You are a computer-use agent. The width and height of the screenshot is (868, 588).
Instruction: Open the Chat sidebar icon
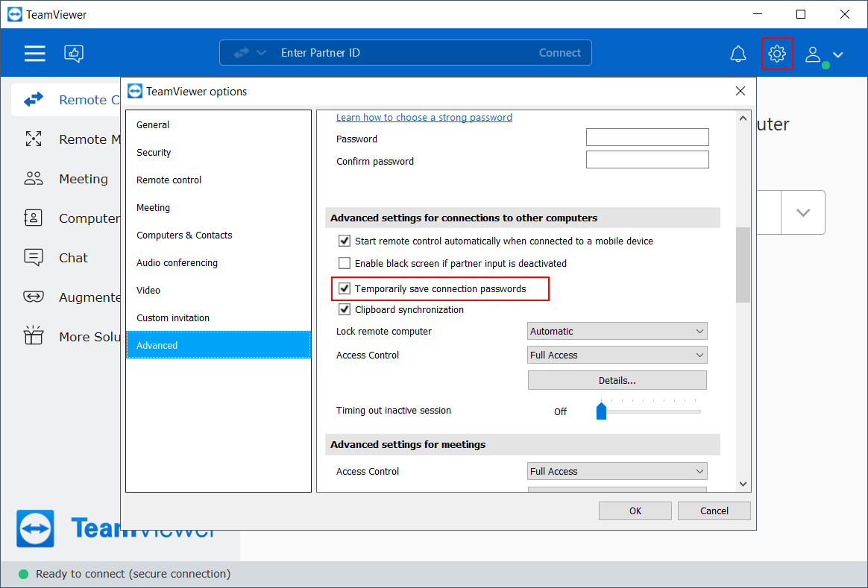point(34,258)
